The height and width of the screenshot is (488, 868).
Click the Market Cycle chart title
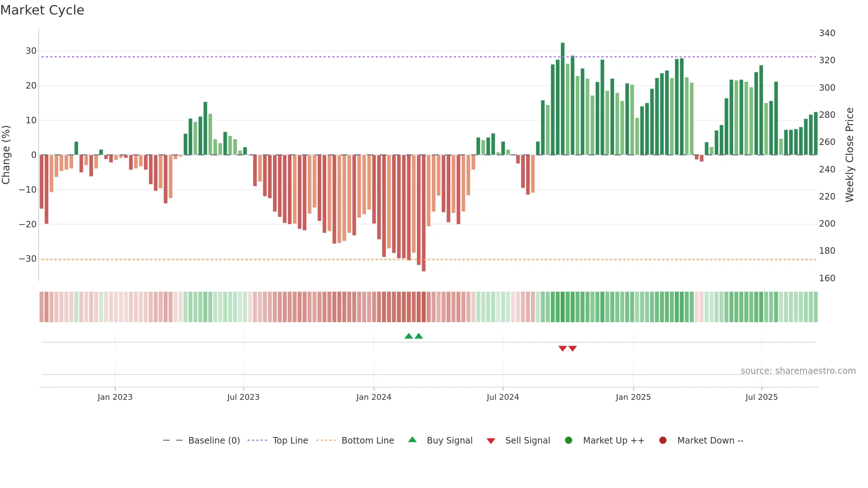42,10
